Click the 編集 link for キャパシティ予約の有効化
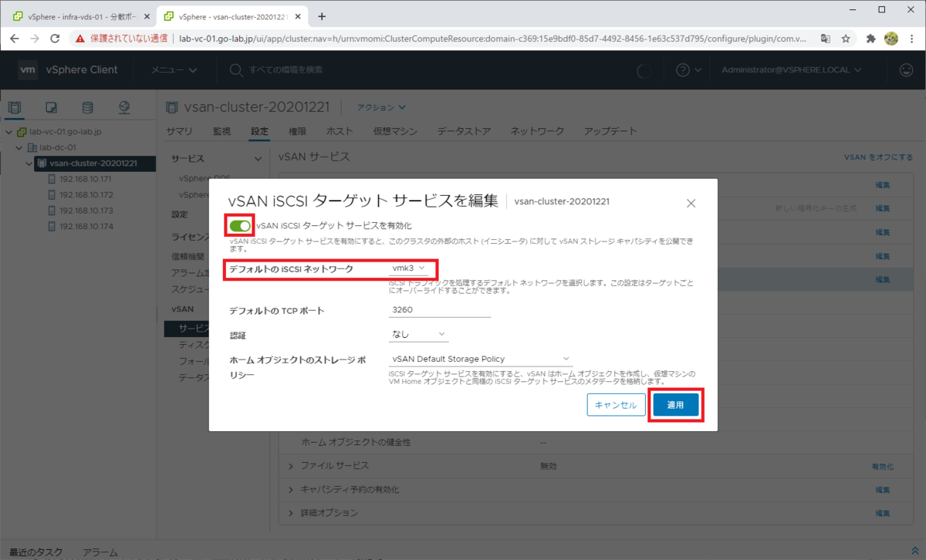 coord(882,490)
